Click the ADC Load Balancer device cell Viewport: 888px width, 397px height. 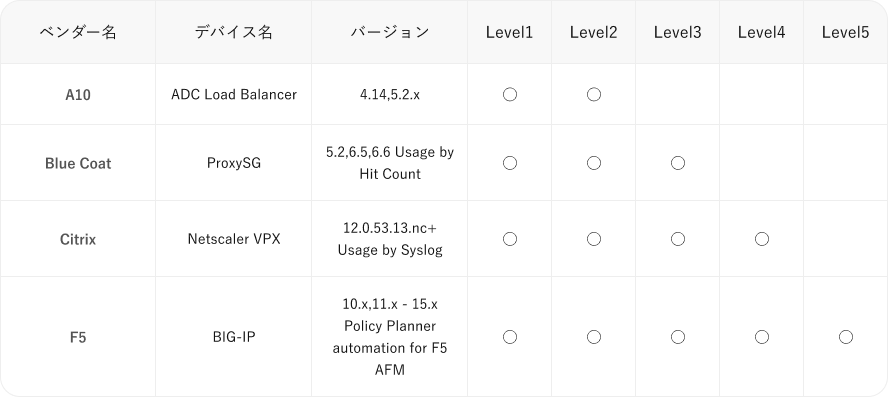[x=234, y=95]
